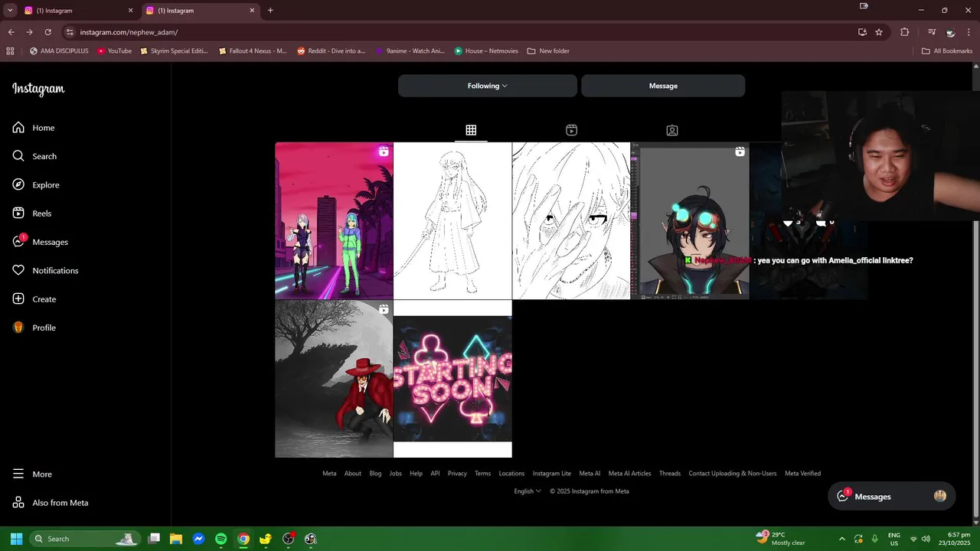Open the Meta AI Articles link

[629, 473]
